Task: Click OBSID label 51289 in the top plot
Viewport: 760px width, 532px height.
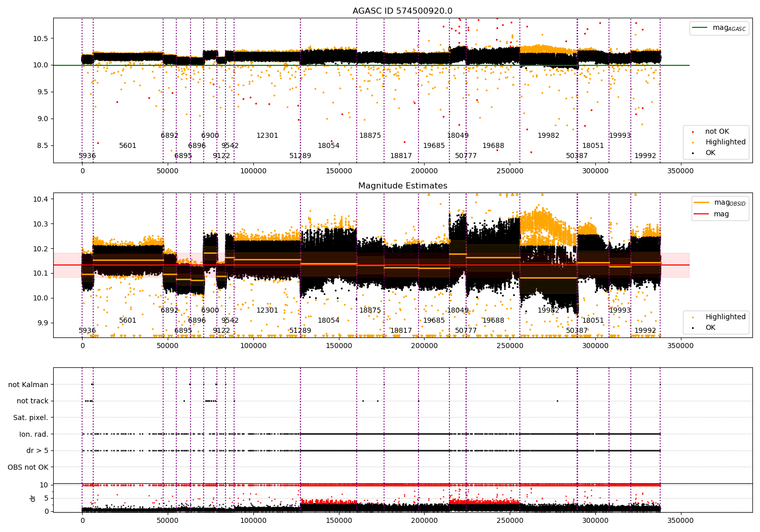Action: [x=300, y=156]
